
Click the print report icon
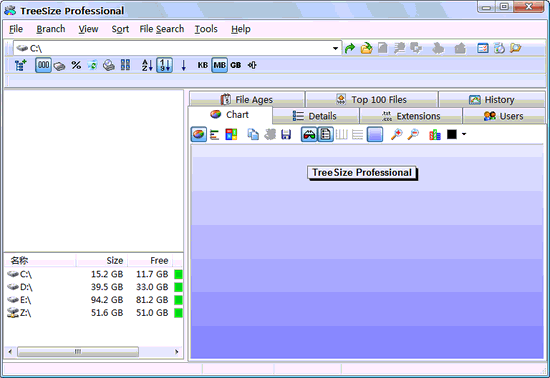[109, 65]
